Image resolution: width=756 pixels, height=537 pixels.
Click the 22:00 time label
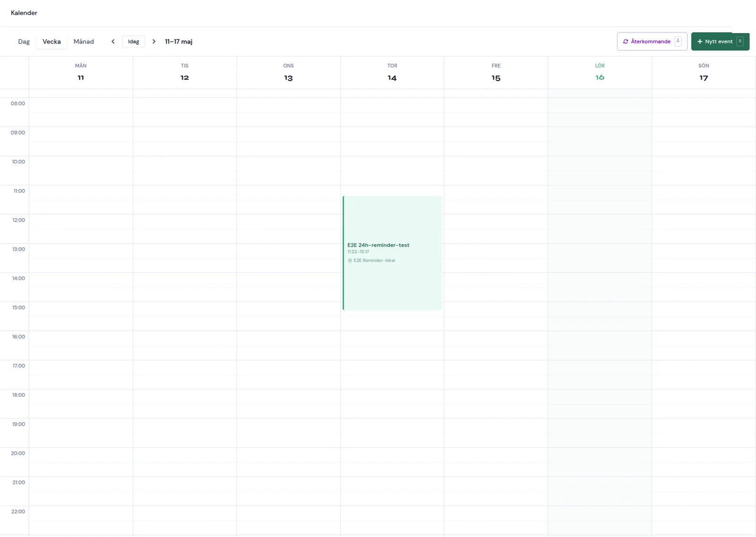(18, 511)
